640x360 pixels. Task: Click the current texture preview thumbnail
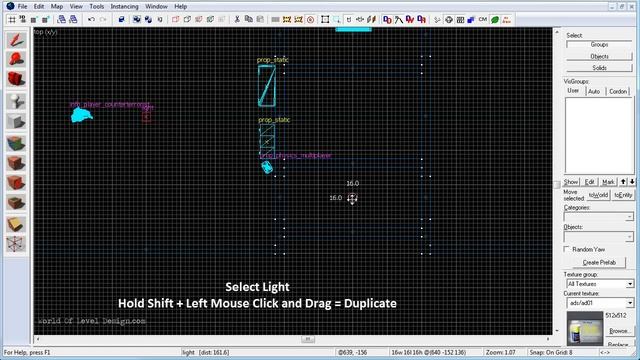click(x=585, y=329)
